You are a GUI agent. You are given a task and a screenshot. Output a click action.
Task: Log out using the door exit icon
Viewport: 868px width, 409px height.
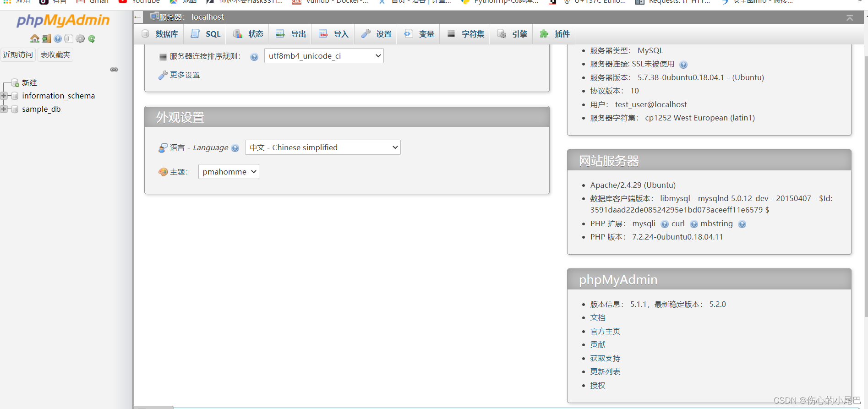pyautogui.click(x=46, y=38)
